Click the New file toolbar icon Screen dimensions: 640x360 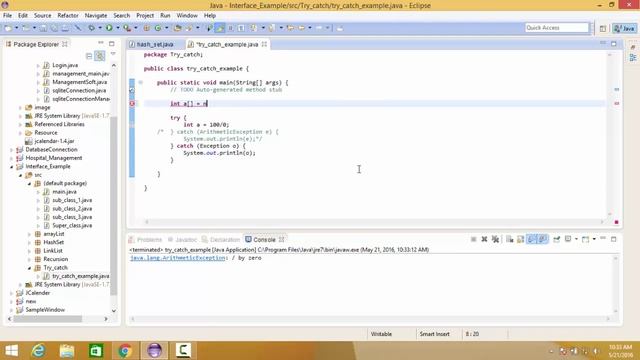[x=9, y=28]
